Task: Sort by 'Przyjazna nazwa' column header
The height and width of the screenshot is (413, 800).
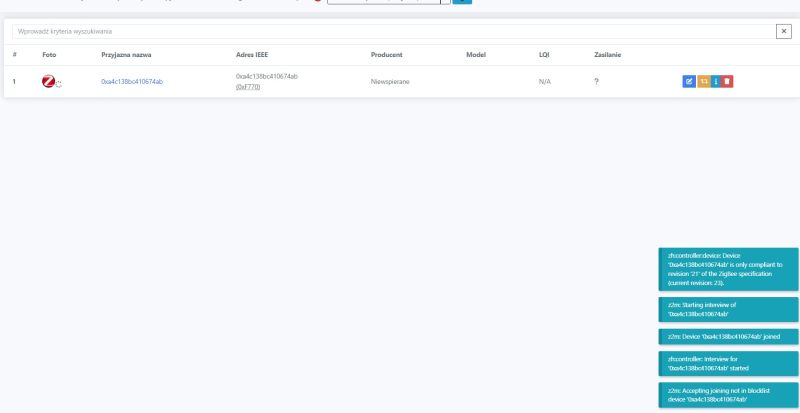Action: tap(126, 55)
